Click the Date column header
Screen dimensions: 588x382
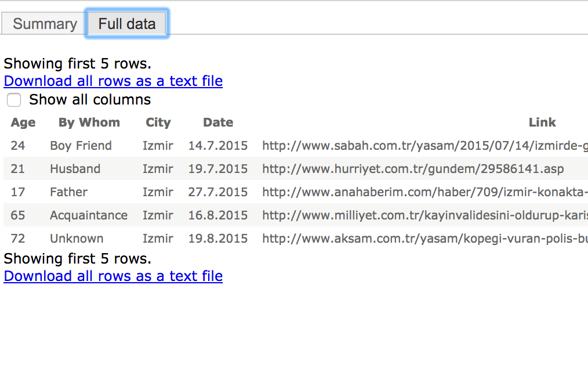(218, 122)
